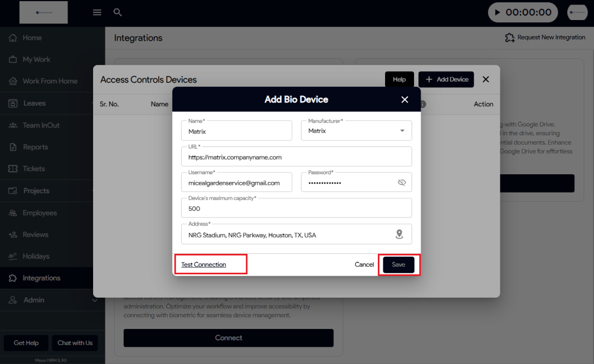Open Tickets from the sidebar

[34, 169]
